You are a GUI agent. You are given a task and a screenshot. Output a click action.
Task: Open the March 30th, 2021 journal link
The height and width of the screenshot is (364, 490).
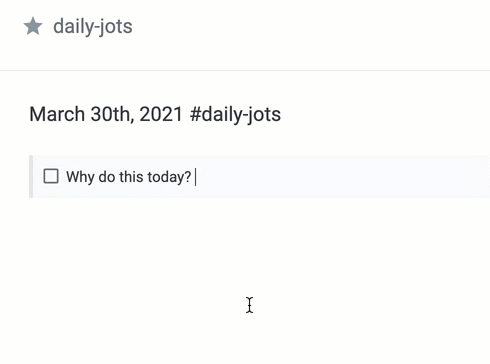click(106, 114)
